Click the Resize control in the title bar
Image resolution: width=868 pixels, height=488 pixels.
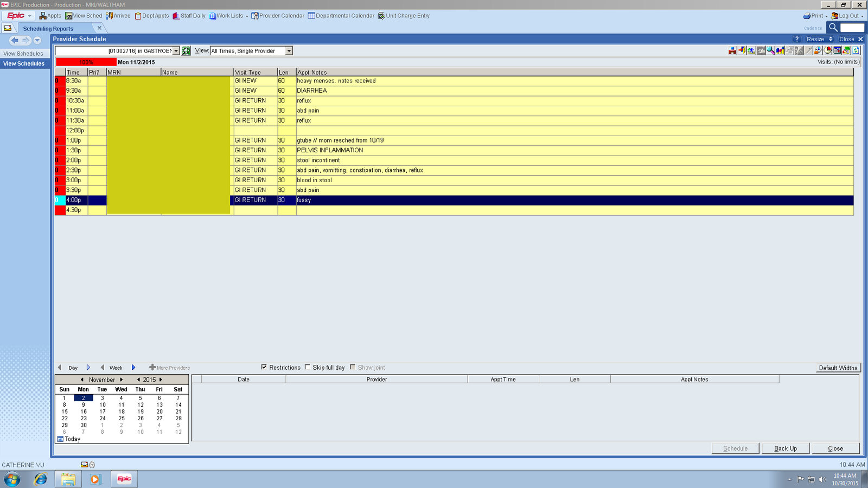coord(819,39)
